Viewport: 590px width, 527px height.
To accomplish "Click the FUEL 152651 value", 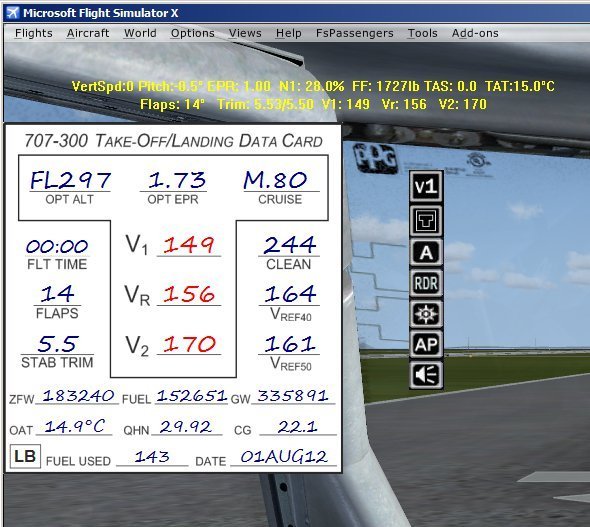I will pyautogui.click(x=192, y=396).
